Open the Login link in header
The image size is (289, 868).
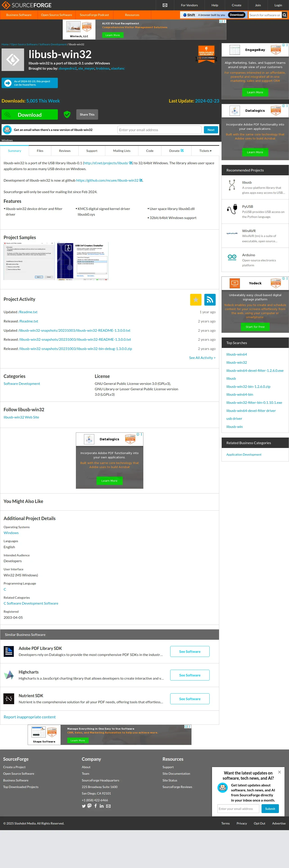[x=278, y=5]
